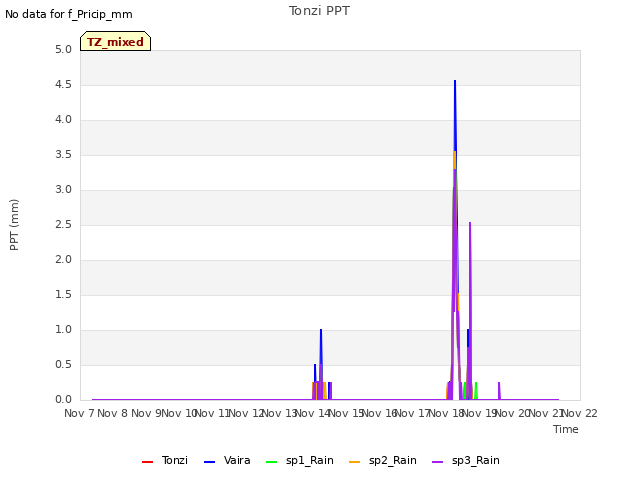
Task: Click the 0.0 y-axis tick label
Action: tap(64, 399)
